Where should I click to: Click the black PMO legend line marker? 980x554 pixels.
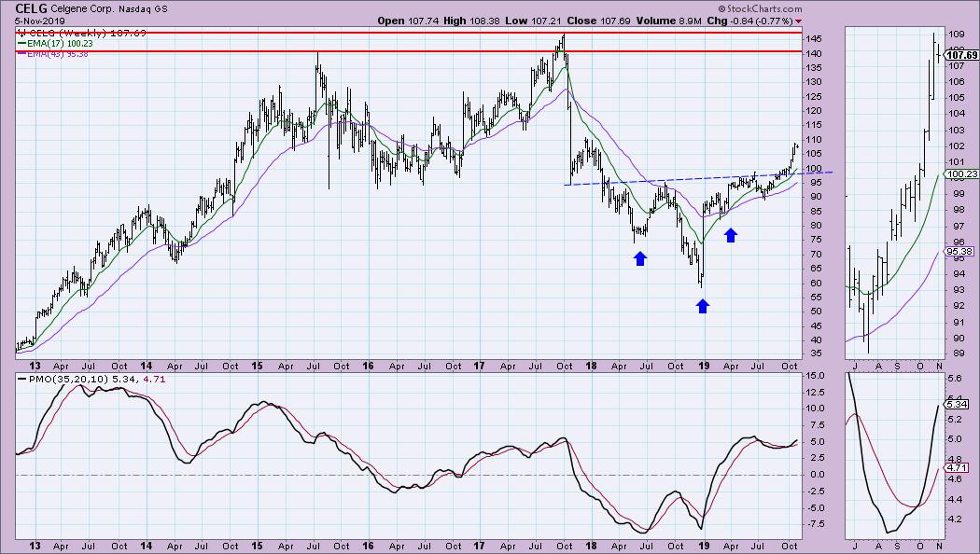[x=21, y=379]
